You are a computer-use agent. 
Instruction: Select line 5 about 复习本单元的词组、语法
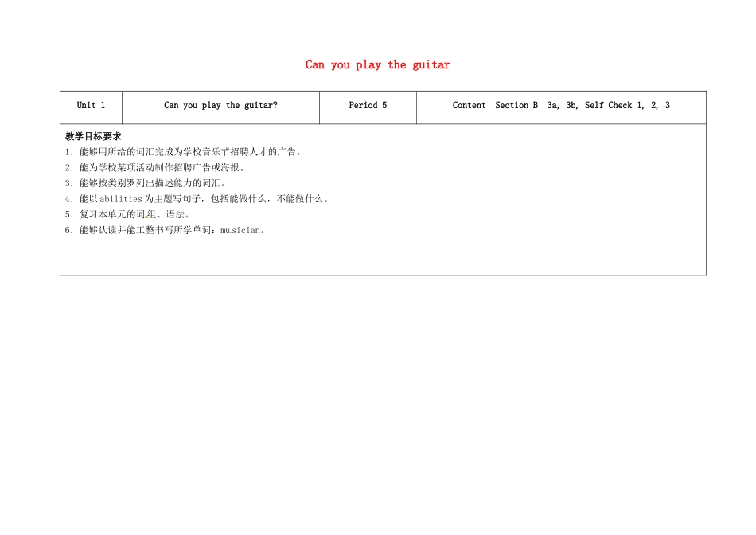tap(128, 215)
